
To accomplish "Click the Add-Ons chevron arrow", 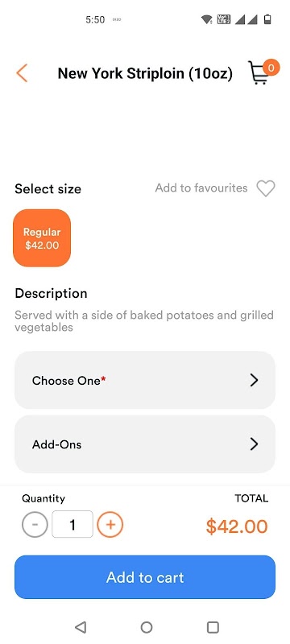I will (x=255, y=444).
